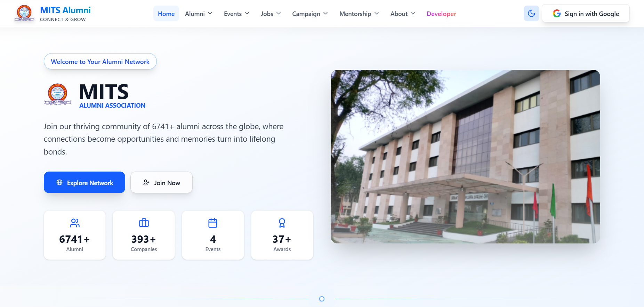Image resolution: width=644 pixels, height=307 pixels.
Task: Click the Explore Network button
Action: 84,182
